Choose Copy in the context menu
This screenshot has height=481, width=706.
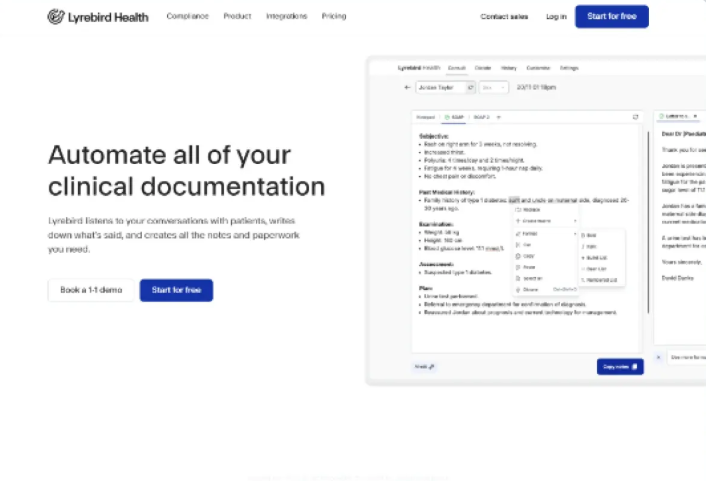coord(546,256)
